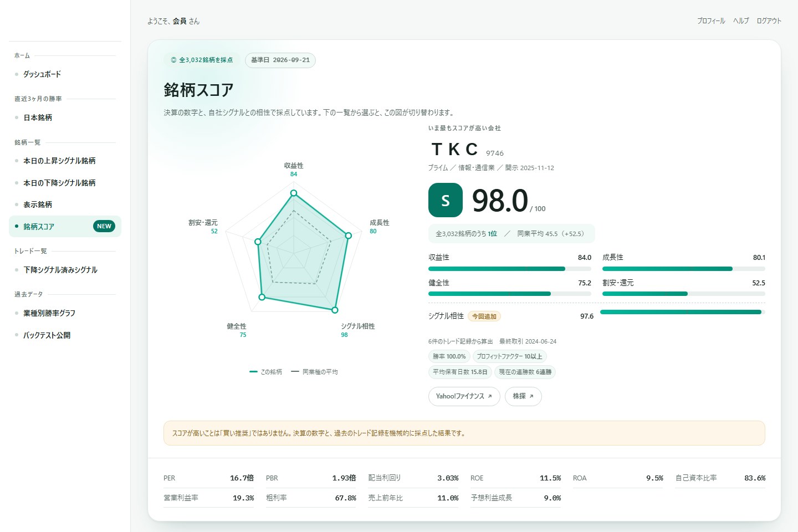Open Yahoo!ファイナンス external link

point(464,396)
